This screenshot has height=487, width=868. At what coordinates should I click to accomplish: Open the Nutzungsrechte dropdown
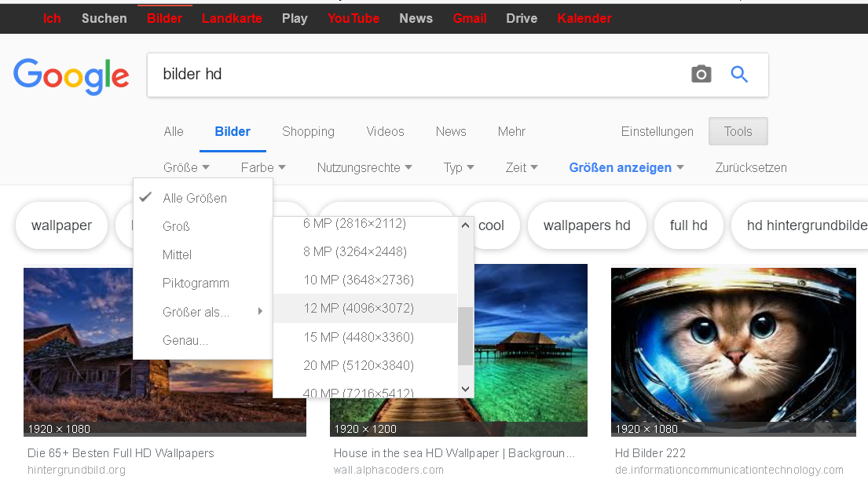tap(364, 167)
